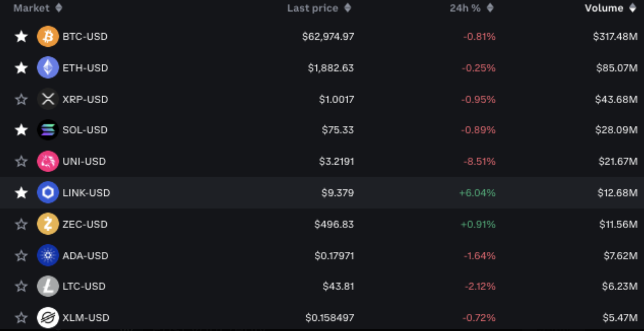Click the Ethereum diamond icon
The width and height of the screenshot is (644, 331).
(x=48, y=68)
